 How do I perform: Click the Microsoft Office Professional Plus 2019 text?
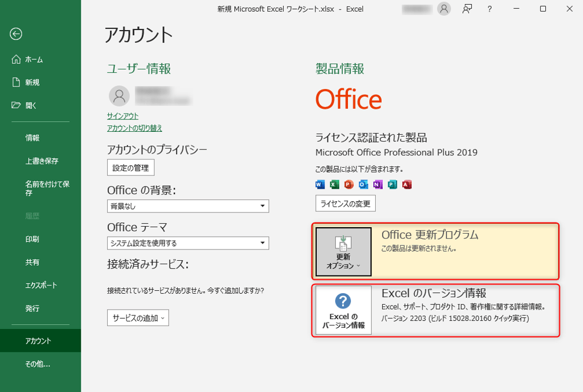pyautogui.click(x=396, y=152)
